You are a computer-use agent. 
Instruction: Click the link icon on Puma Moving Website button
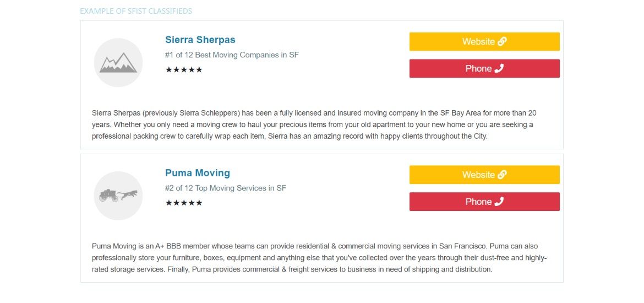(x=502, y=175)
